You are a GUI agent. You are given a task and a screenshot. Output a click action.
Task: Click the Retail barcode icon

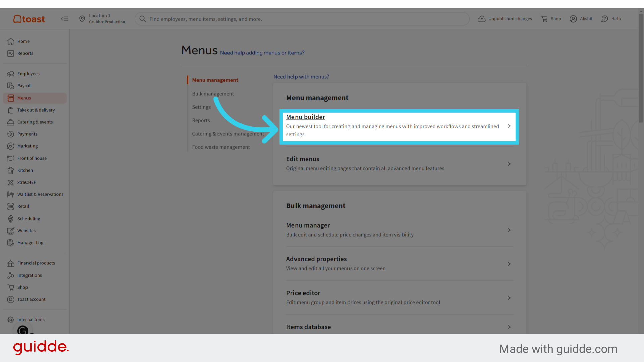coord(11,206)
